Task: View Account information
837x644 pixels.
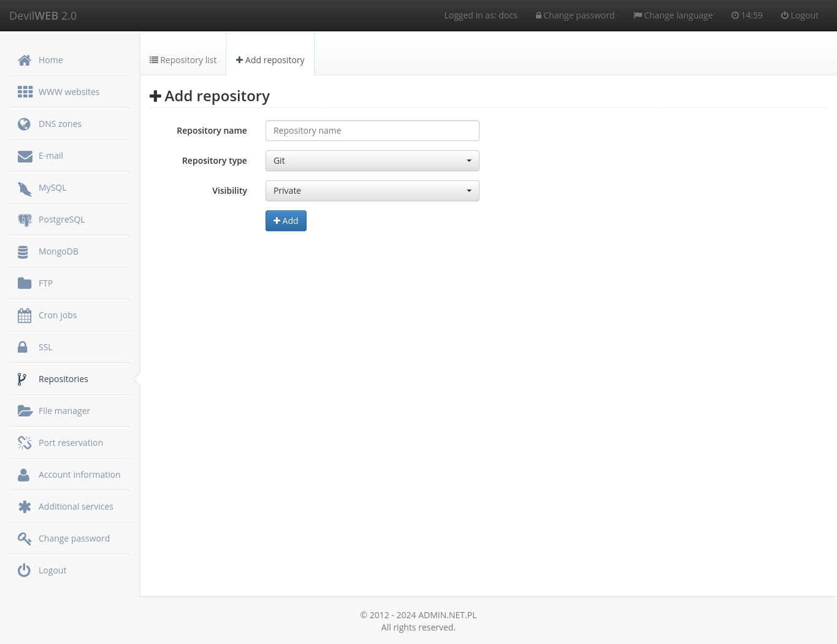Action: (x=79, y=474)
